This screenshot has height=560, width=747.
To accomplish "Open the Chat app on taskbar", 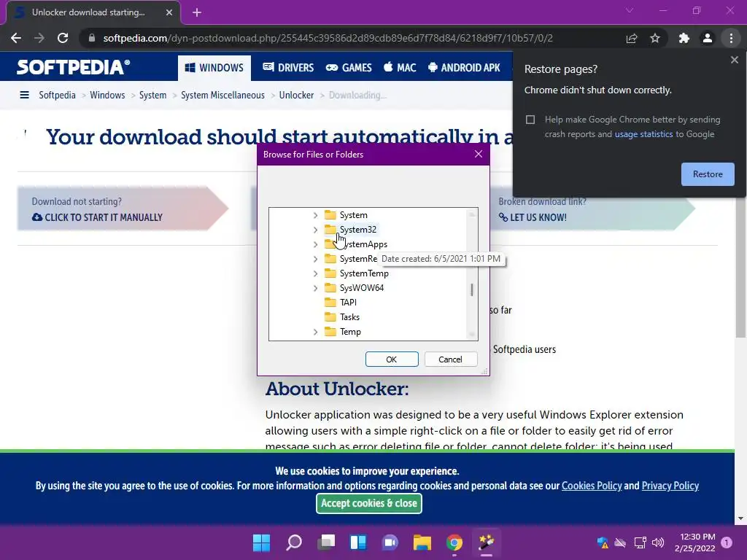I will point(390,542).
